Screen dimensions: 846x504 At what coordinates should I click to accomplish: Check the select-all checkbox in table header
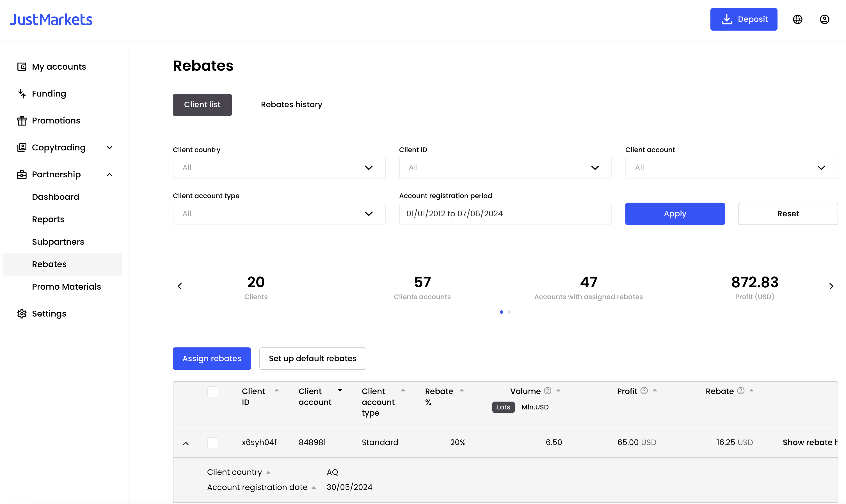point(213,391)
